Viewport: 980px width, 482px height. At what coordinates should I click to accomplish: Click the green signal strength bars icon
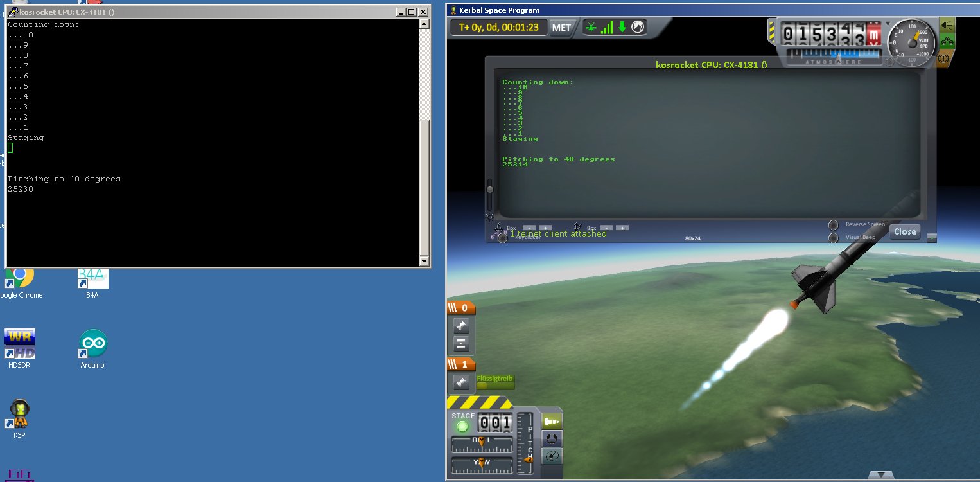[606, 28]
